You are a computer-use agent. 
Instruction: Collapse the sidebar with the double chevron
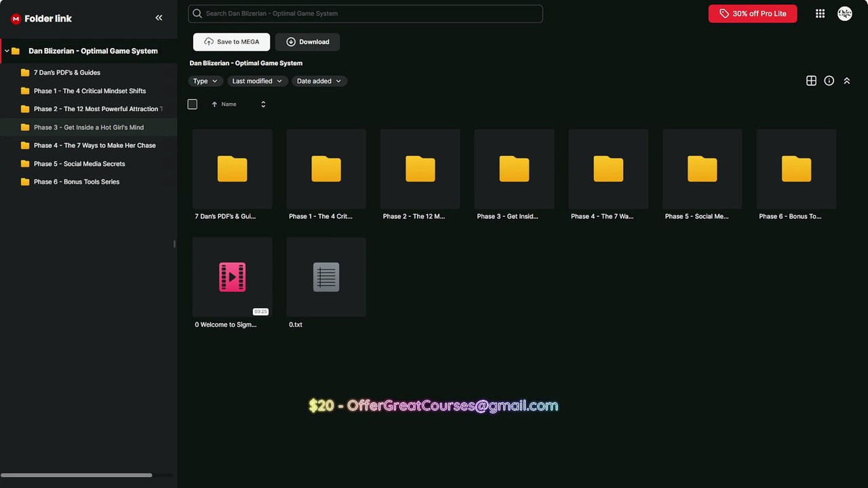[x=159, y=18]
